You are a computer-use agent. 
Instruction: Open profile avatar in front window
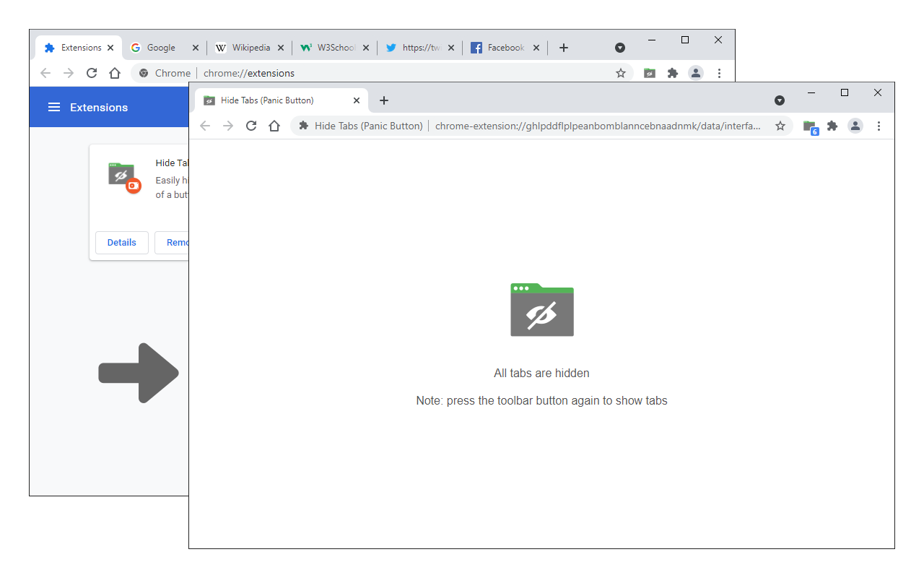(x=855, y=126)
